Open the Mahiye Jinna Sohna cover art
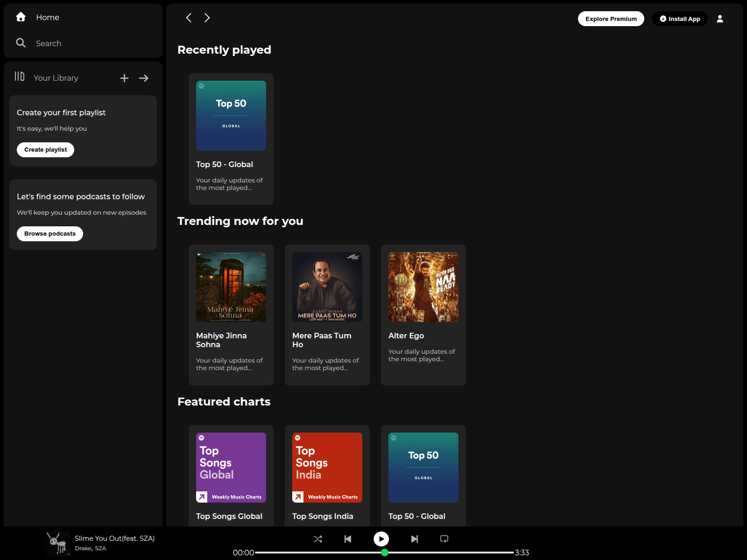The image size is (747, 560). pos(231,287)
